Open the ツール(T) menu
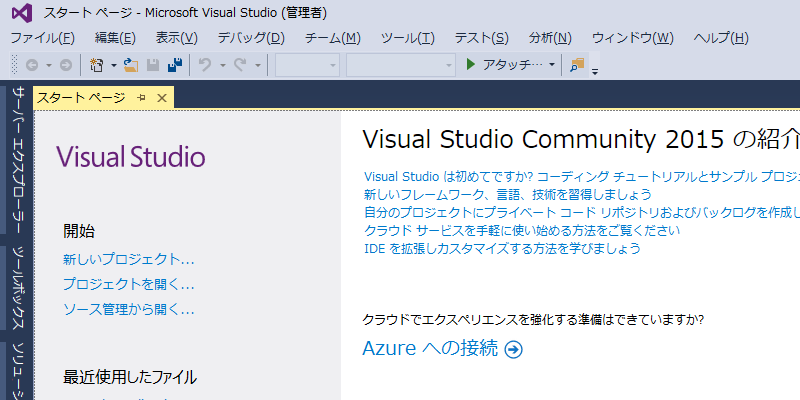Image resolution: width=800 pixels, height=400 pixels. (x=408, y=38)
